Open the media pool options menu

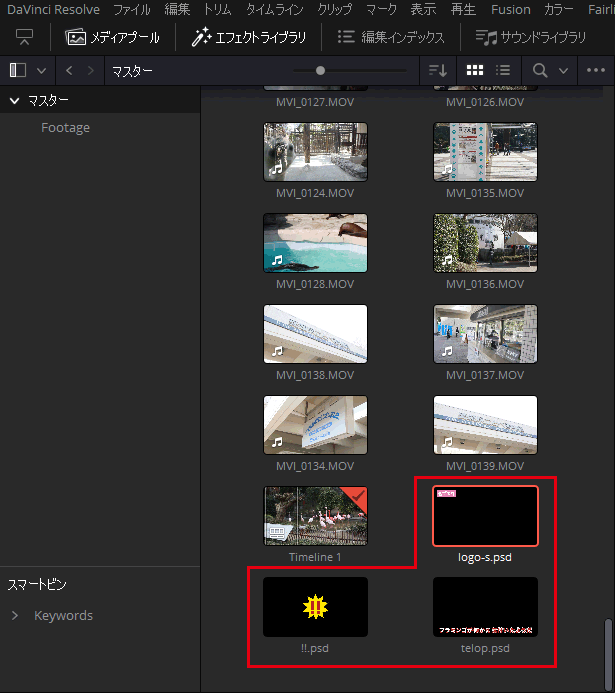[x=596, y=70]
